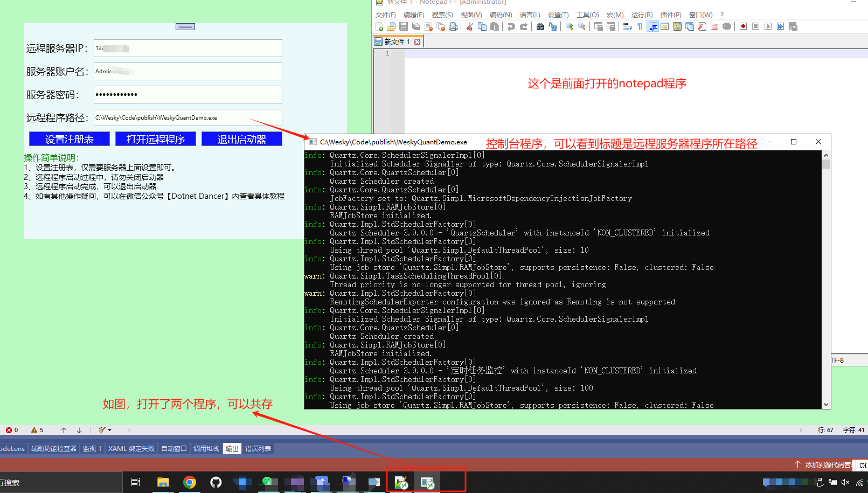Toggle the indent guide button
This screenshot has width=868, height=493.
[652, 26]
